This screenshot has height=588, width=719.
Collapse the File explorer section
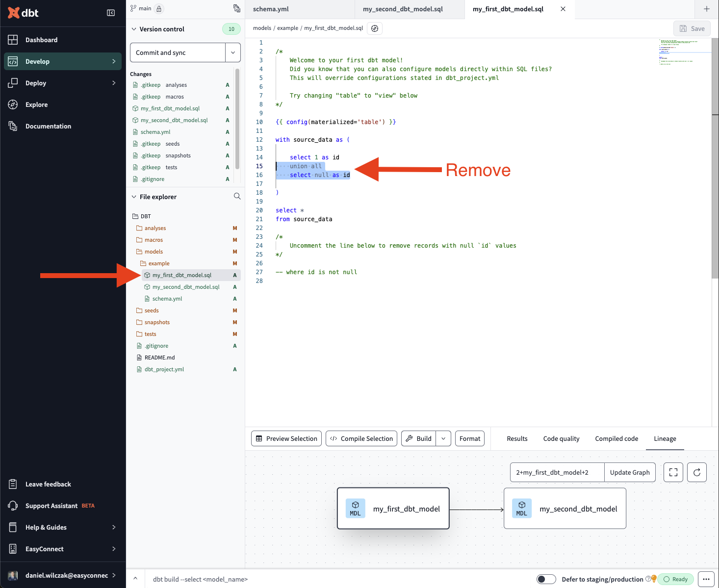coord(134,197)
